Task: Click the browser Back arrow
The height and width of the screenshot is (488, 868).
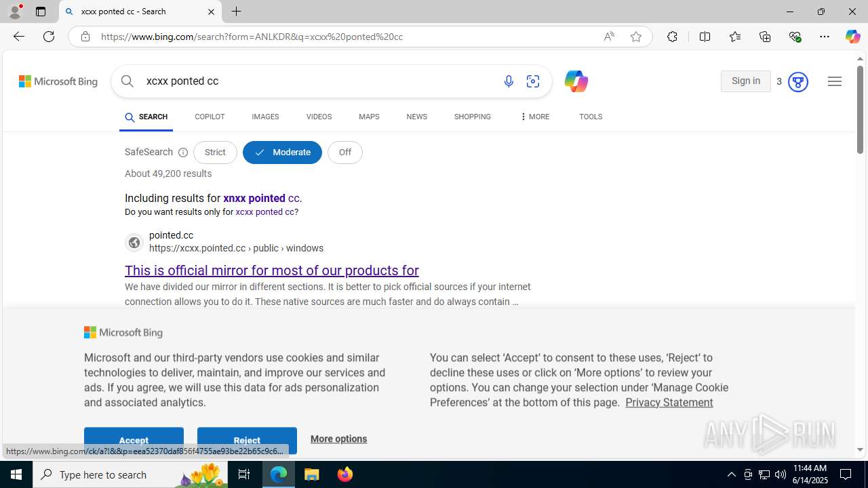Action: click(18, 37)
